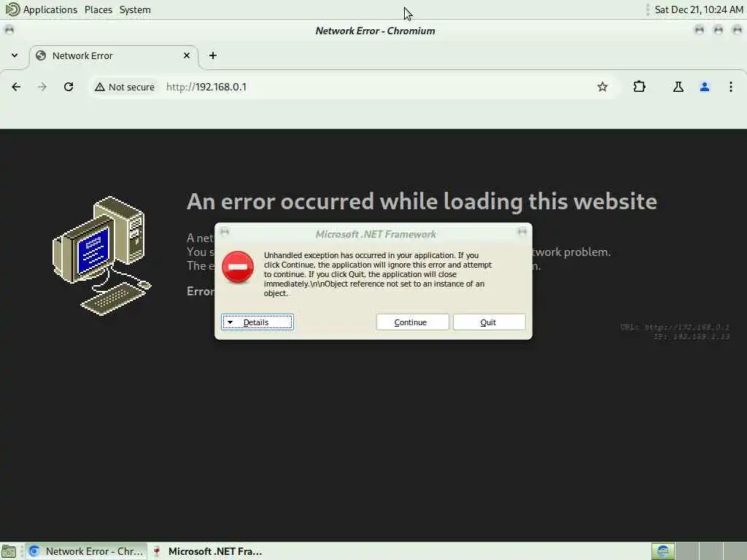Open the Places menu
Image resolution: width=747 pixels, height=560 pixels.
(x=98, y=9)
